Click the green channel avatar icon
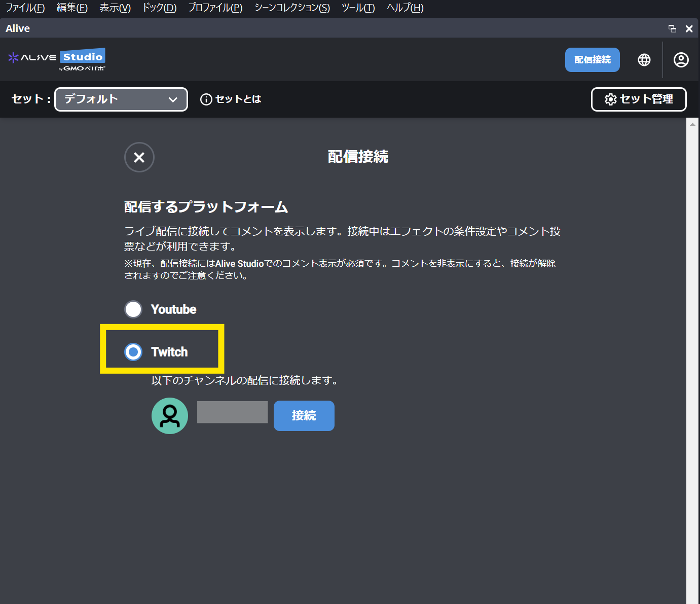700x604 pixels. tap(170, 416)
